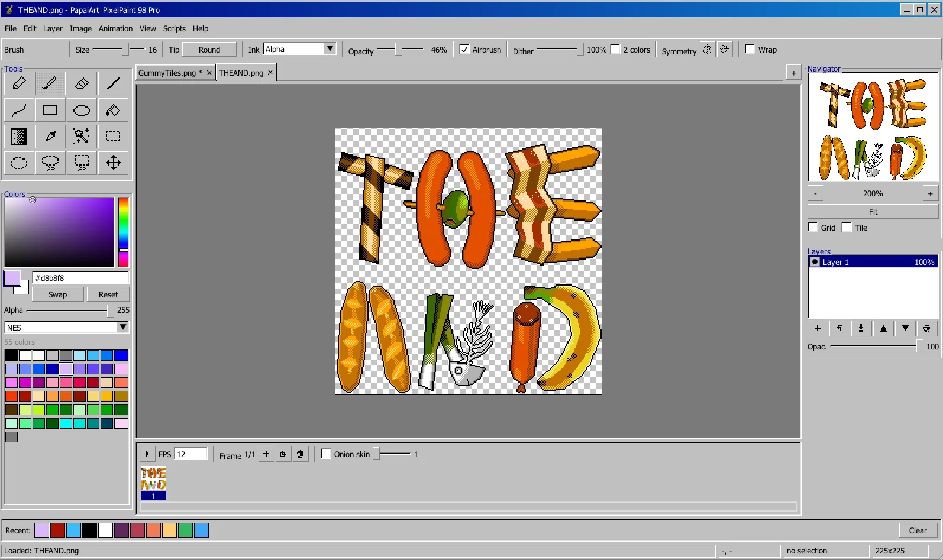The height and width of the screenshot is (560, 943).
Task: Merge layer down
Action: 861,328
